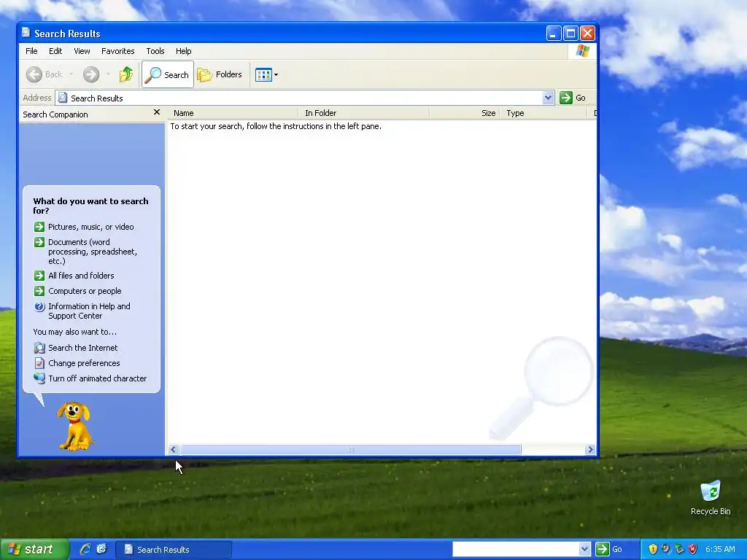Click the Back arrow toolbar button

(x=44, y=74)
